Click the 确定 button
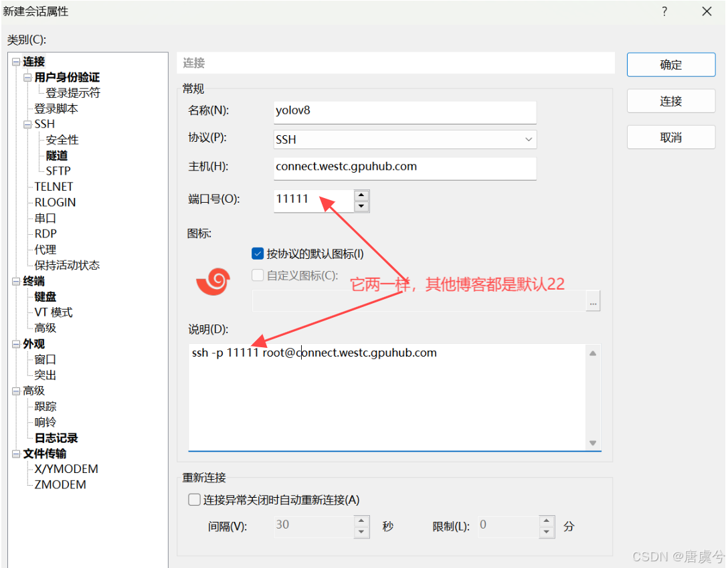The image size is (728, 568). [x=670, y=64]
